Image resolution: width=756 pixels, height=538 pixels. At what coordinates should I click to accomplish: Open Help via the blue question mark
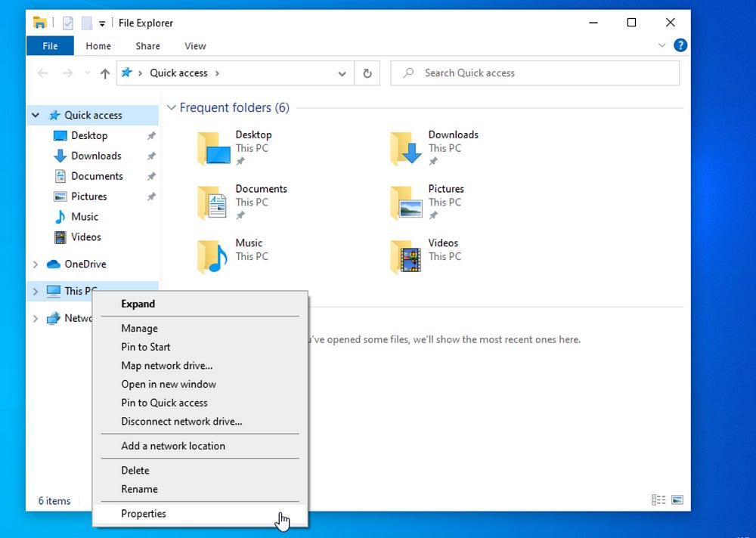click(x=680, y=45)
